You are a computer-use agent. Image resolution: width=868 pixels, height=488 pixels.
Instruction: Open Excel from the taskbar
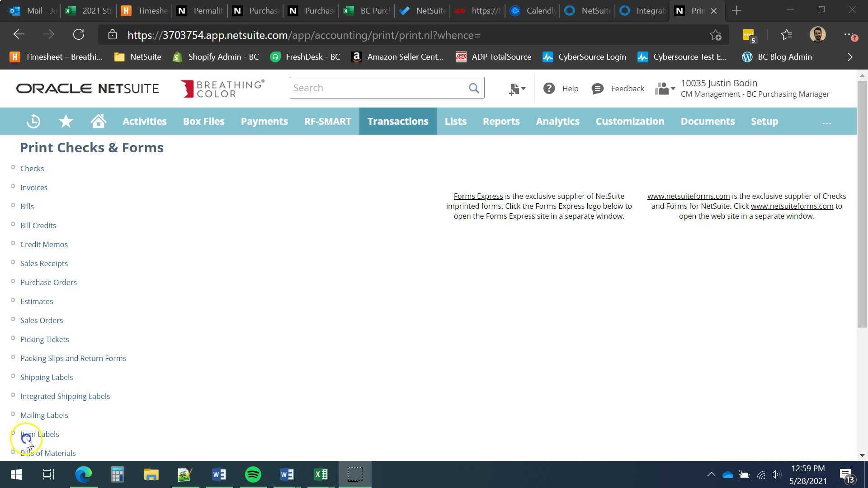pos(321,474)
